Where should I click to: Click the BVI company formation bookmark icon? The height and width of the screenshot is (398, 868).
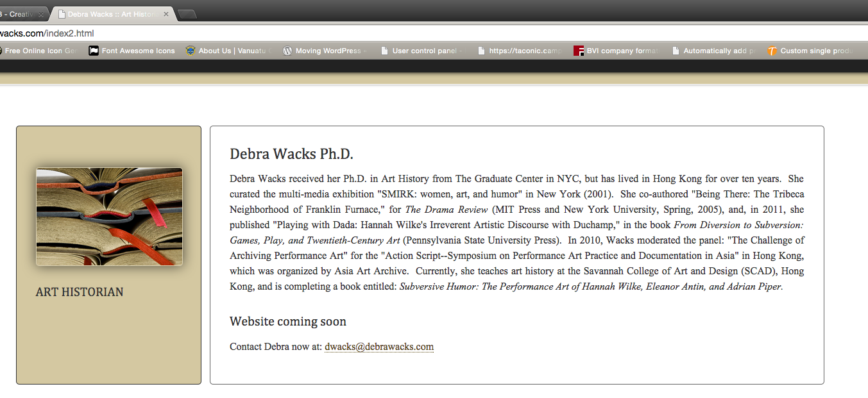578,51
